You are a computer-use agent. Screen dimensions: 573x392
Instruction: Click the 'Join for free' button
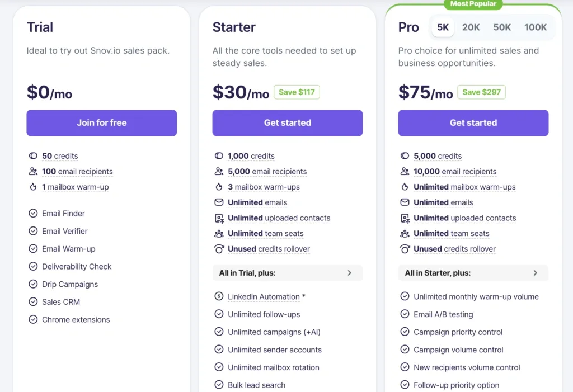[x=102, y=123]
